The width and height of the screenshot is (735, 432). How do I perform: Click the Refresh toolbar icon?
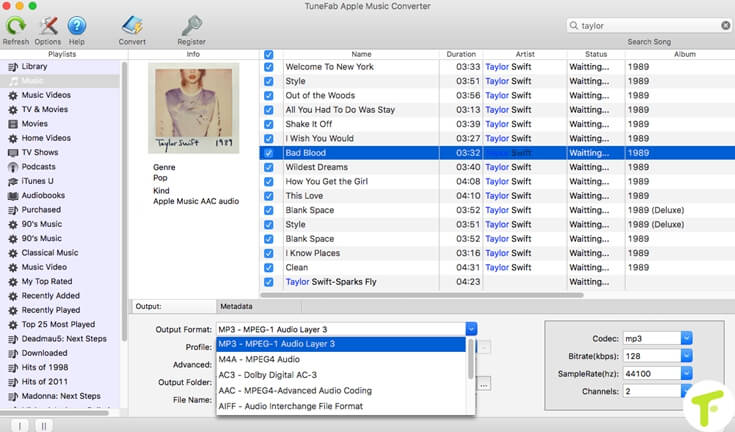coord(15,25)
